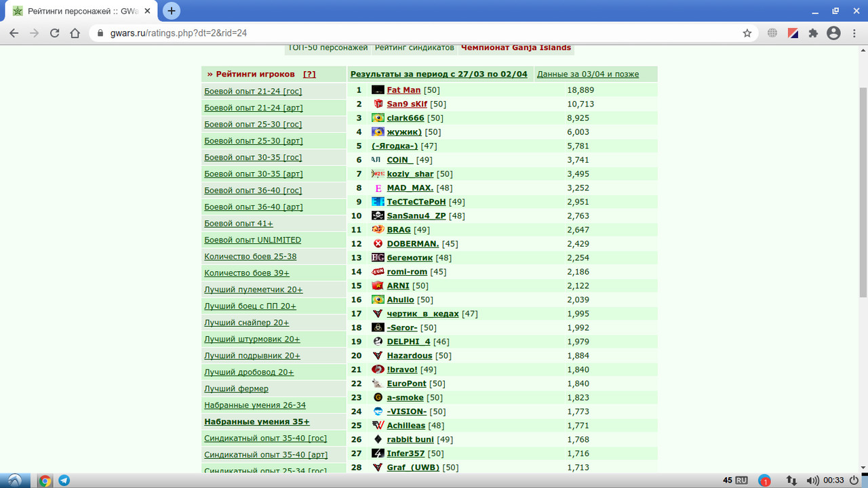The width and height of the screenshot is (868, 488).
Task: Open Набранные умения 26-34 rating
Action: point(255,405)
